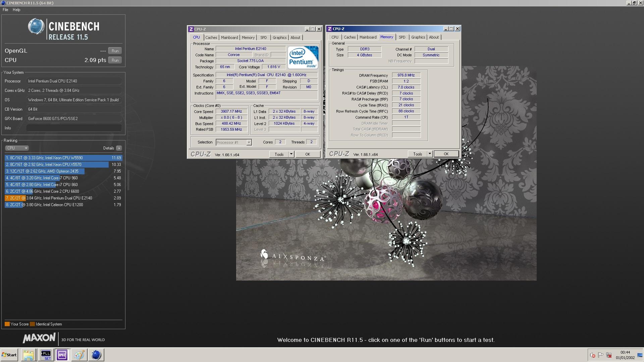Switch to Caches tab in left CPU-Z window
644x362 pixels.
tap(211, 38)
